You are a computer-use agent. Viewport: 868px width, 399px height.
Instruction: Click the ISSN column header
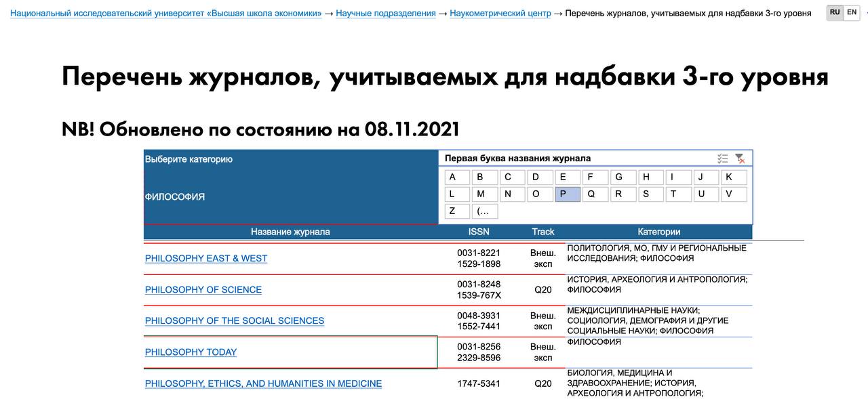tap(479, 232)
